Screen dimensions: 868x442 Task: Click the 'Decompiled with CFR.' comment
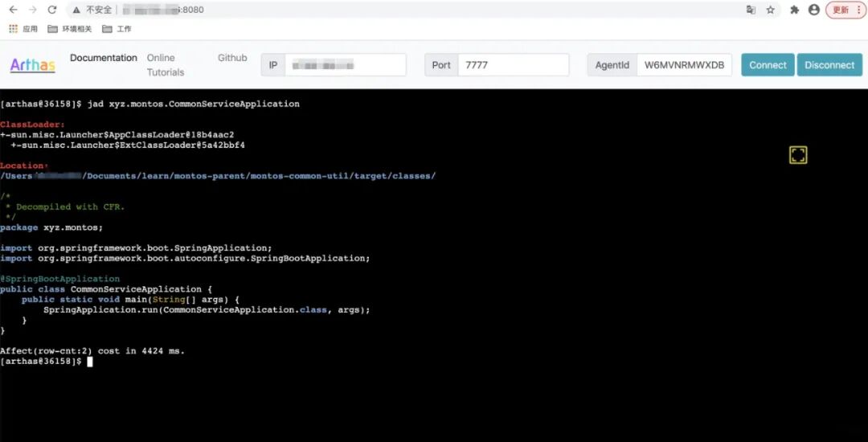[70, 207]
